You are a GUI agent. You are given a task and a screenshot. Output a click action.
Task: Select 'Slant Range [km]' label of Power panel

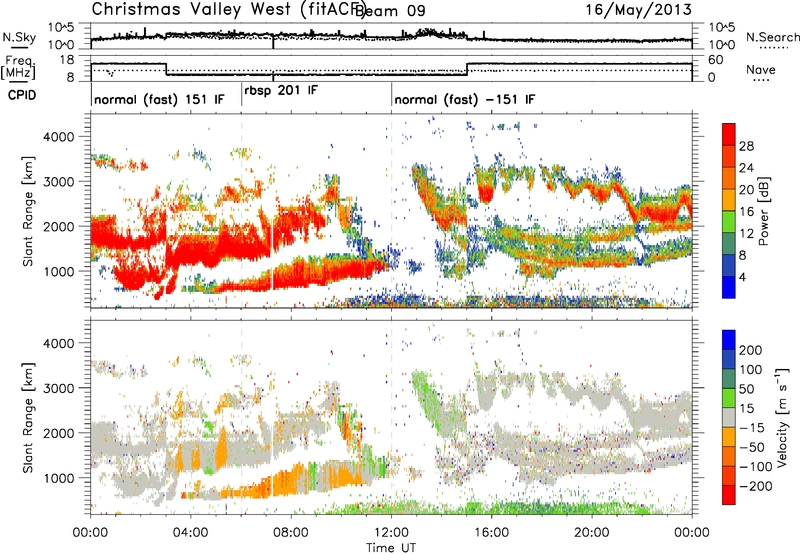pos(28,211)
